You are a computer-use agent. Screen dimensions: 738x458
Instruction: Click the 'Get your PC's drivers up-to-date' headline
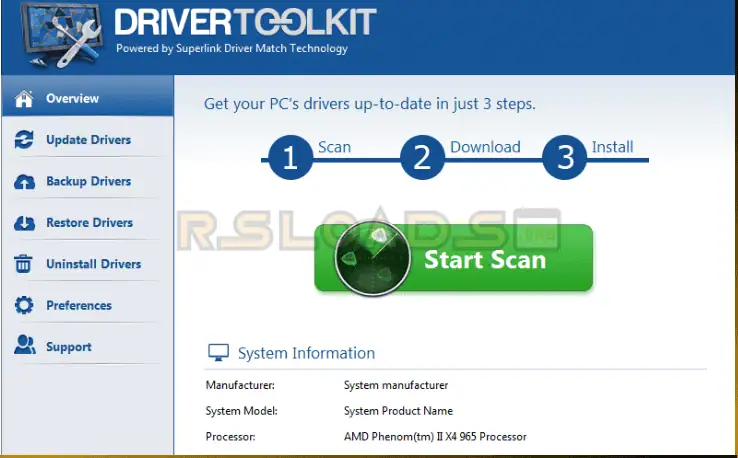click(x=369, y=104)
